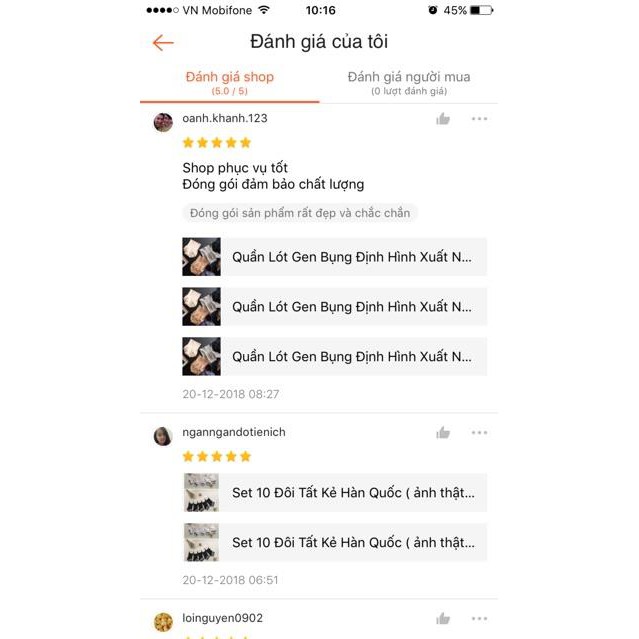
Task: Open loinguyen0902's profile avatar
Action: point(163,622)
